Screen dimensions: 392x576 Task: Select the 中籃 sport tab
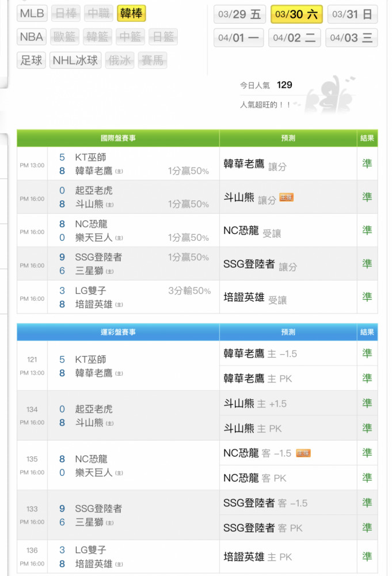coord(130,37)
